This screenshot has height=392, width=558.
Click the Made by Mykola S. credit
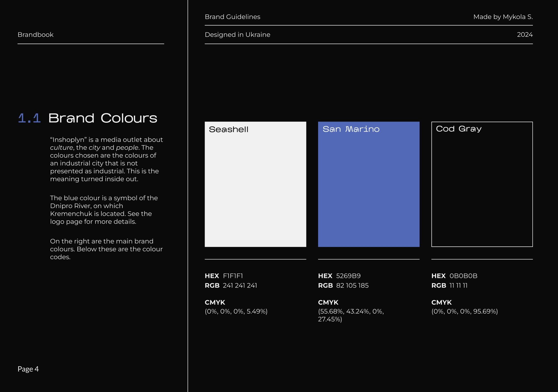tap(503, 17)
